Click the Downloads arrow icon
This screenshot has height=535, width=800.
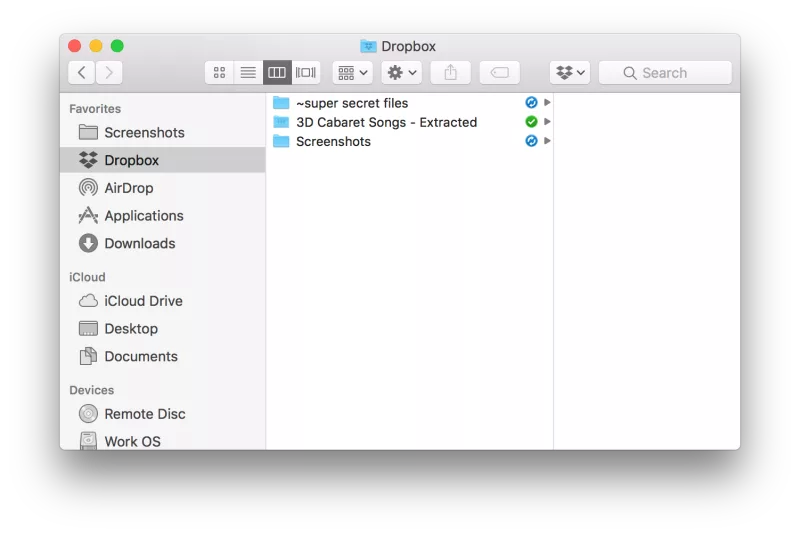pyautogui.click(x=88, y=243)
